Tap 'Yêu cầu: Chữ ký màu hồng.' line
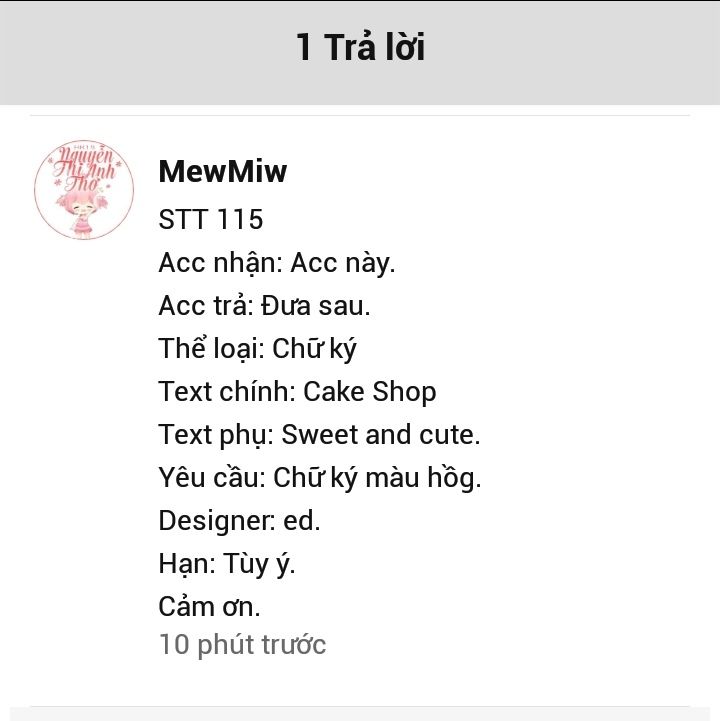720x721 pixels. [320, 478]
